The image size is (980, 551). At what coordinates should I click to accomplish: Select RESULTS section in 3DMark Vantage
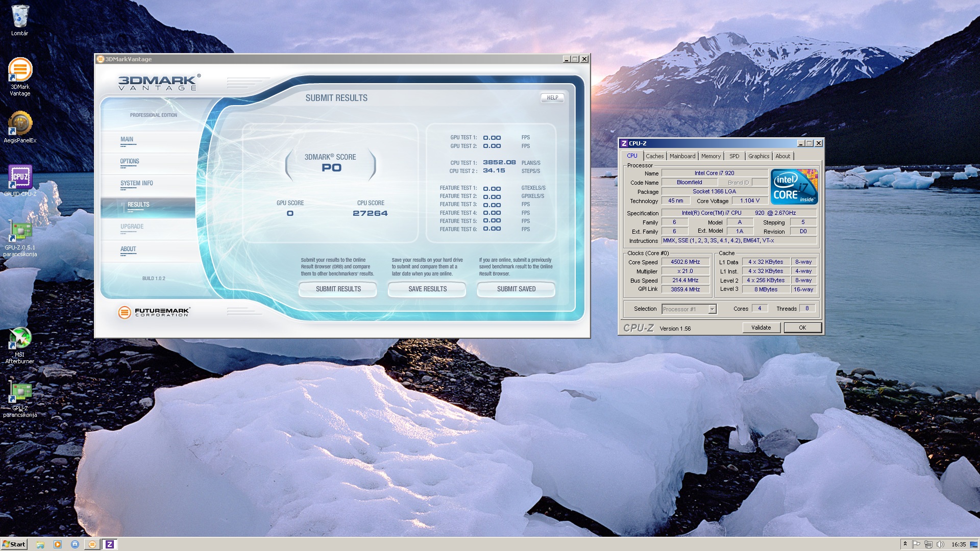click(x=148, y=207)
